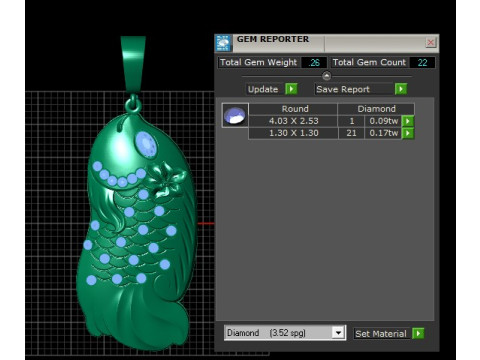This screenshot has height=360, width=480.
Task: Click the Gem Reporter panel icon
Action: click(x=223, y=43)
